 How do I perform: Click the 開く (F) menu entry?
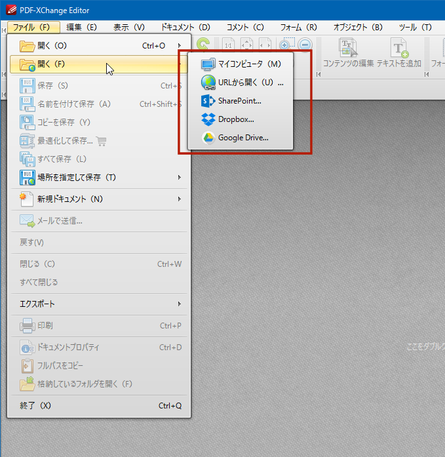[99, 64]
